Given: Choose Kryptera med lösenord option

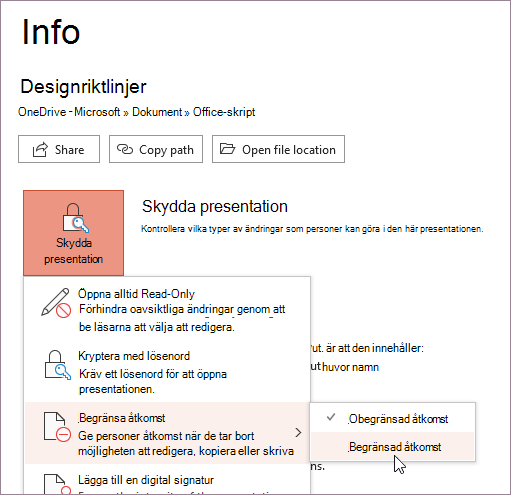Looking at the screenshot, I should pos(168,372).
